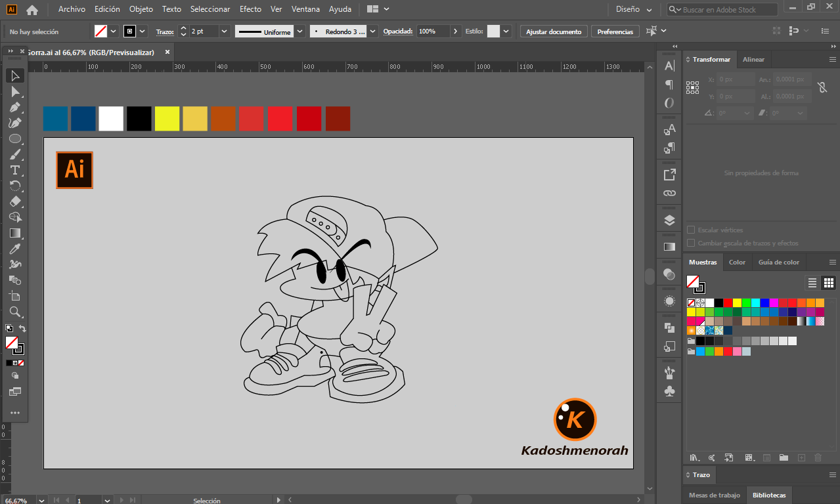
Task: Activate the Zoom magnifier tool
Action: coord(15,312)
